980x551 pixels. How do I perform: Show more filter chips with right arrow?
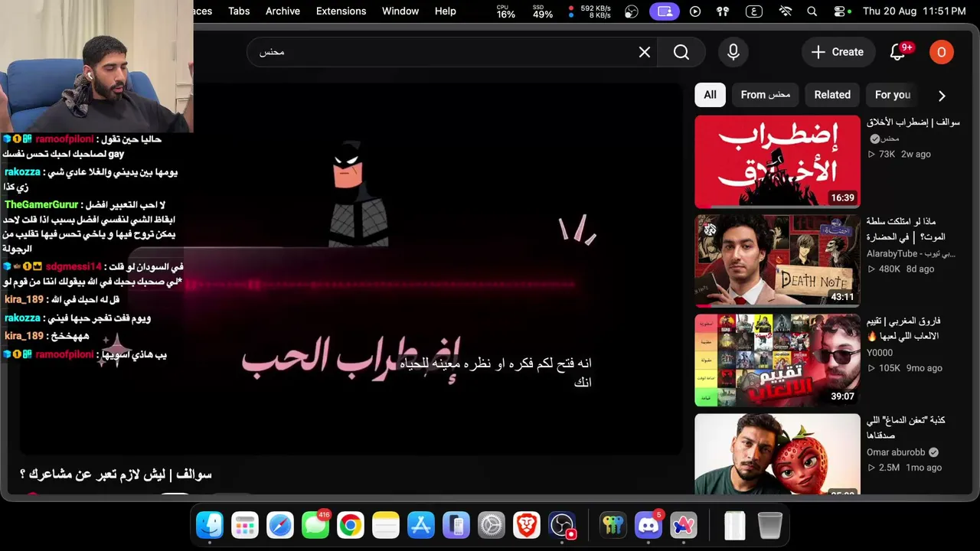tap(942, 96)
